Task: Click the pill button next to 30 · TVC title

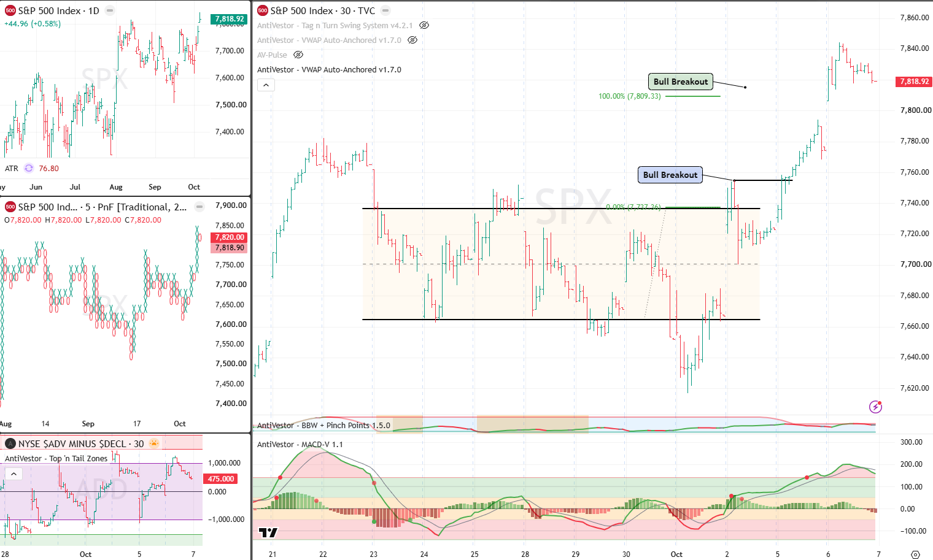Action: (385, 10)
